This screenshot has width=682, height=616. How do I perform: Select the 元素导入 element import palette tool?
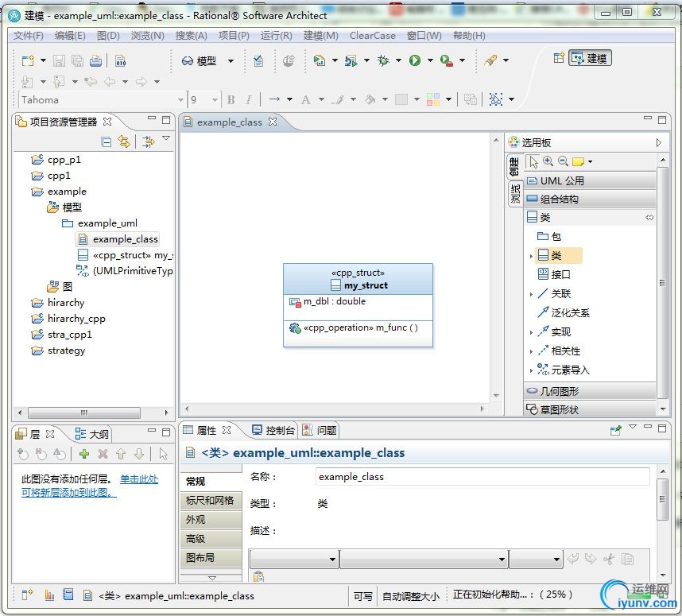tap(564, 370)
